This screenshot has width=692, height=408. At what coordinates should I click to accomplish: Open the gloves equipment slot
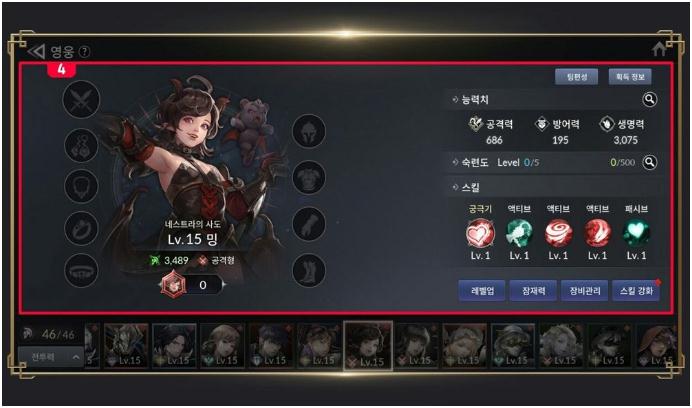click(309, 223)
